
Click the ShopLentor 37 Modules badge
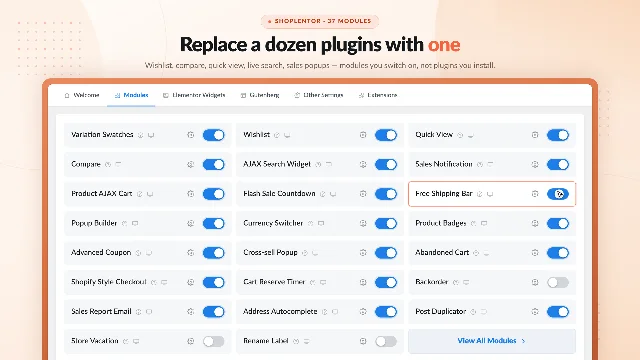pos(320,21)
